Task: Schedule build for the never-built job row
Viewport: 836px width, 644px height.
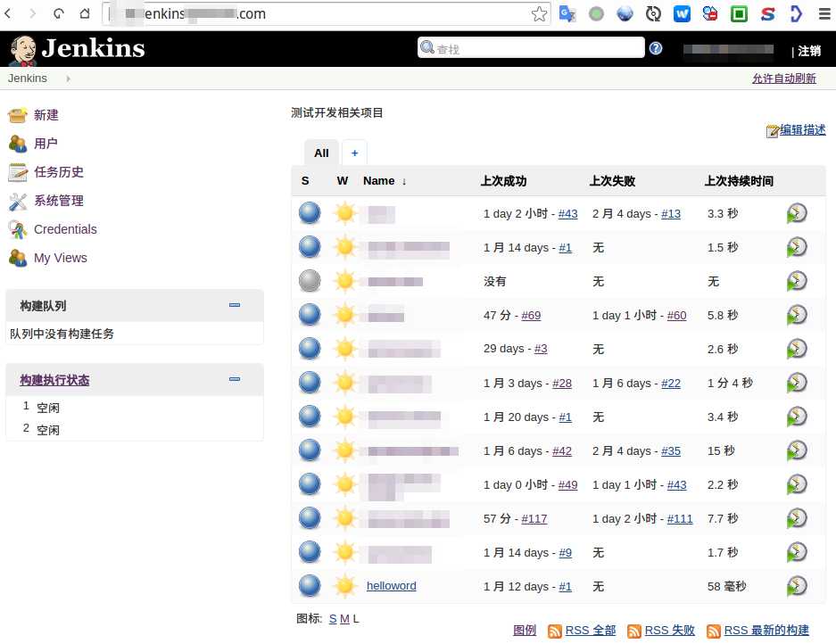Action: [x=797, y=281]
